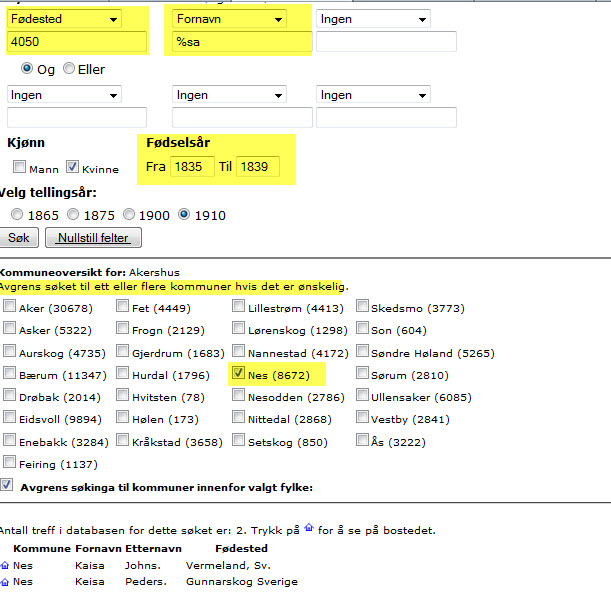Image resolution: width=611 pixels, height=596 pixels.
Task: Open Ingen dropdown next to Fornavn
Action: [373, 19]
